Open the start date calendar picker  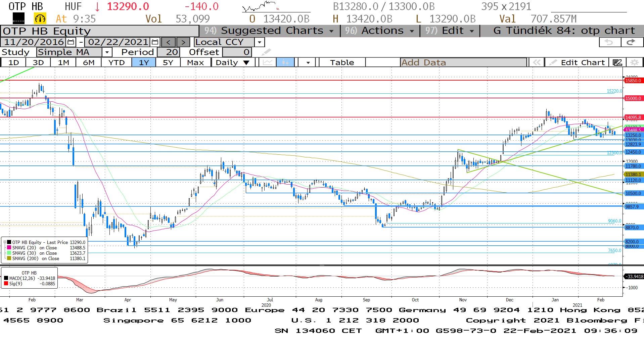pos(71,42)
